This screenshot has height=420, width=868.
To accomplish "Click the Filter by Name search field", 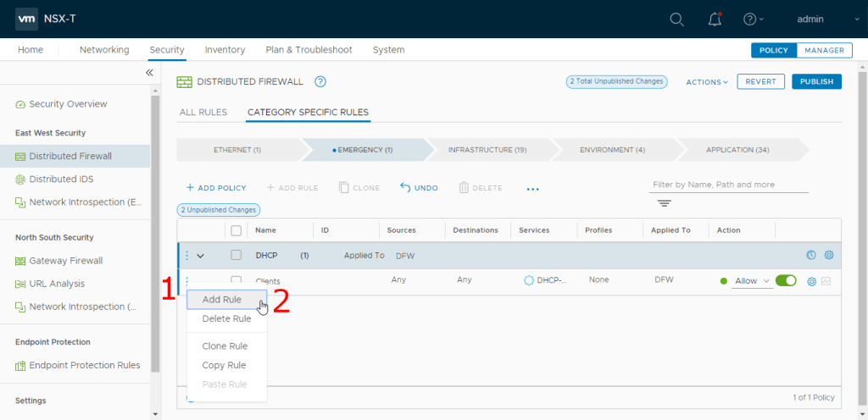I will 727,185.
